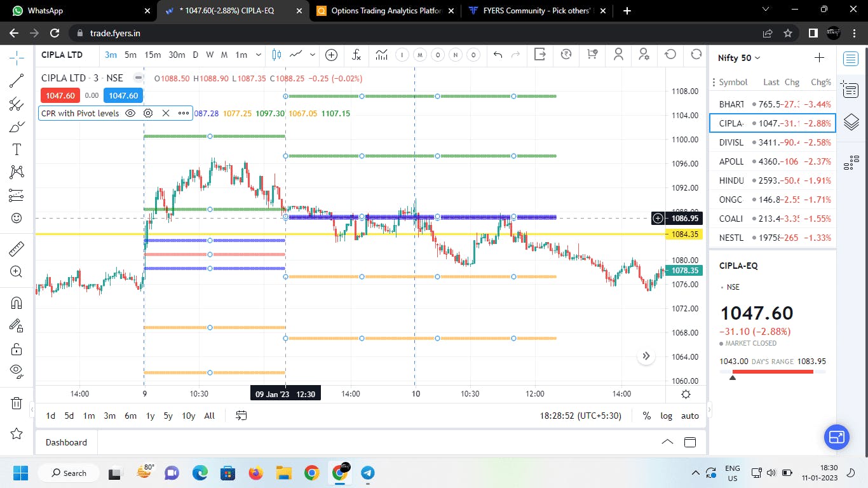
Task: Click the round M toggle
Action: [x=419, y=55]
